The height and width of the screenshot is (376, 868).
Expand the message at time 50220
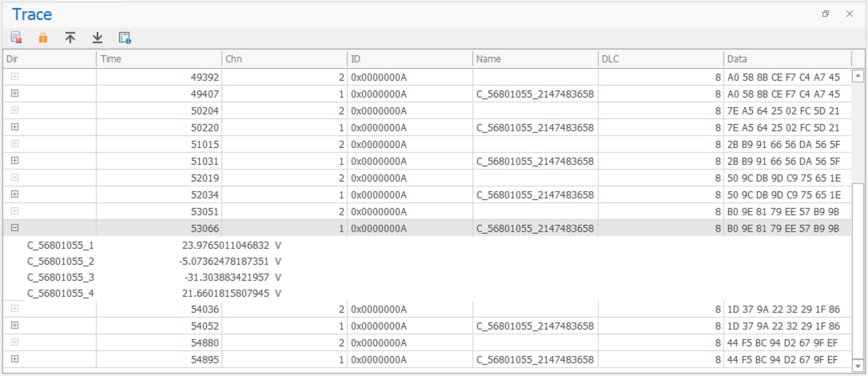tap(15, 127)
